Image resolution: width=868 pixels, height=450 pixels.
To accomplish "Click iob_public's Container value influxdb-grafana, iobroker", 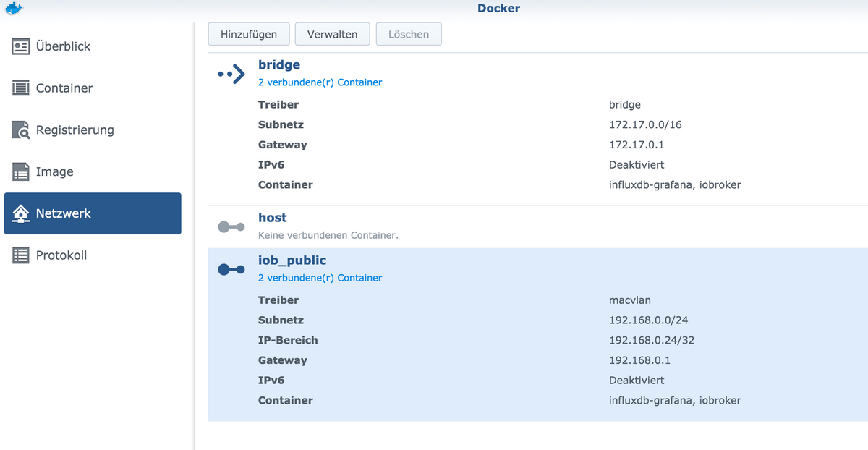I will (x=675, y=400).
